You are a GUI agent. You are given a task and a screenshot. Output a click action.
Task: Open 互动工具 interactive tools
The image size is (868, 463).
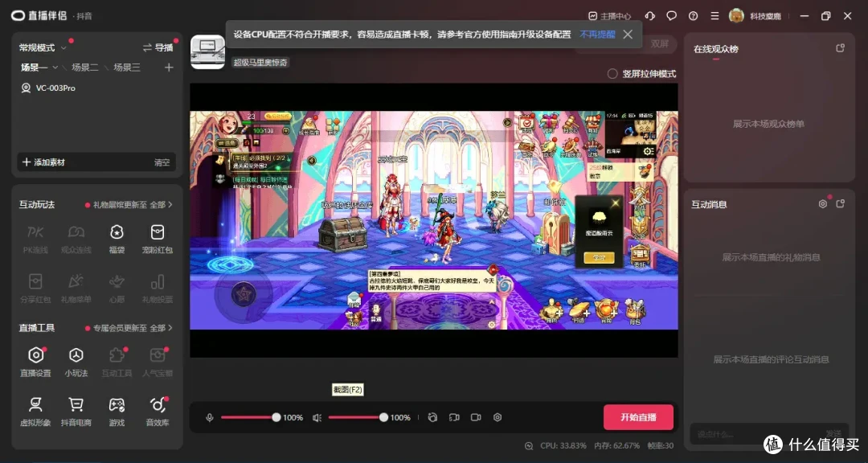pyautogui.click(x=117, y=363)
